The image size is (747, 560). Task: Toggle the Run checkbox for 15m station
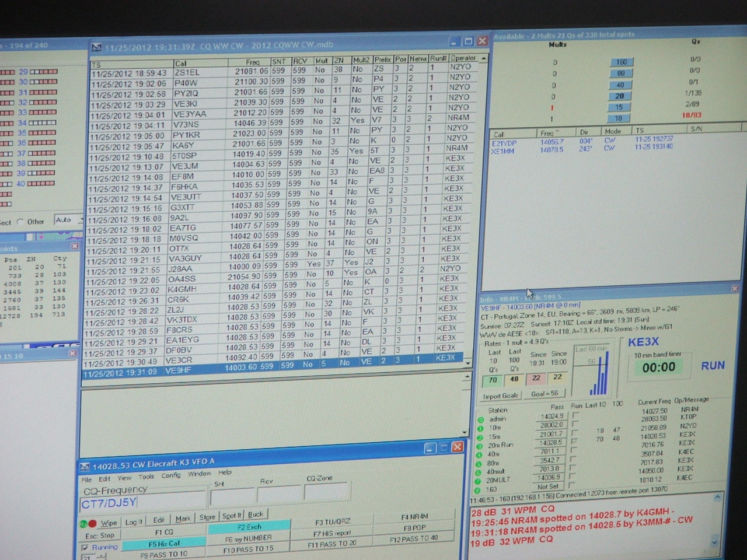coord(575,433)
